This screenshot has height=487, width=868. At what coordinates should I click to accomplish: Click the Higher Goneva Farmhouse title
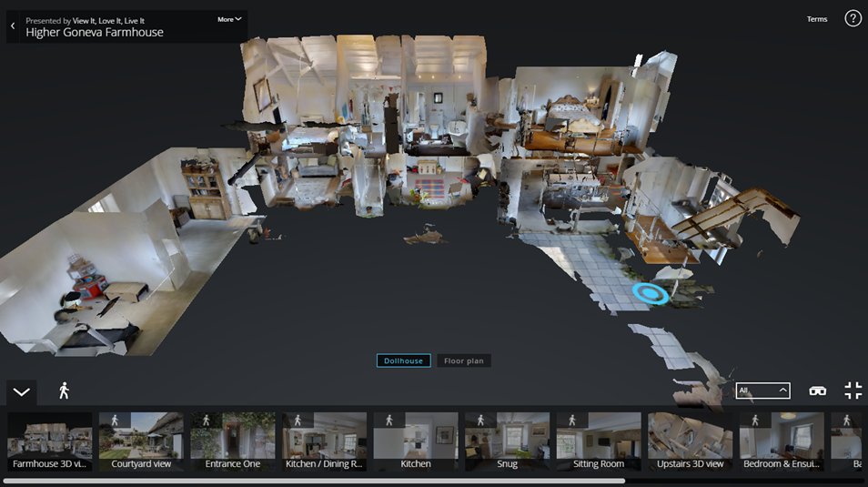point(95,33)
